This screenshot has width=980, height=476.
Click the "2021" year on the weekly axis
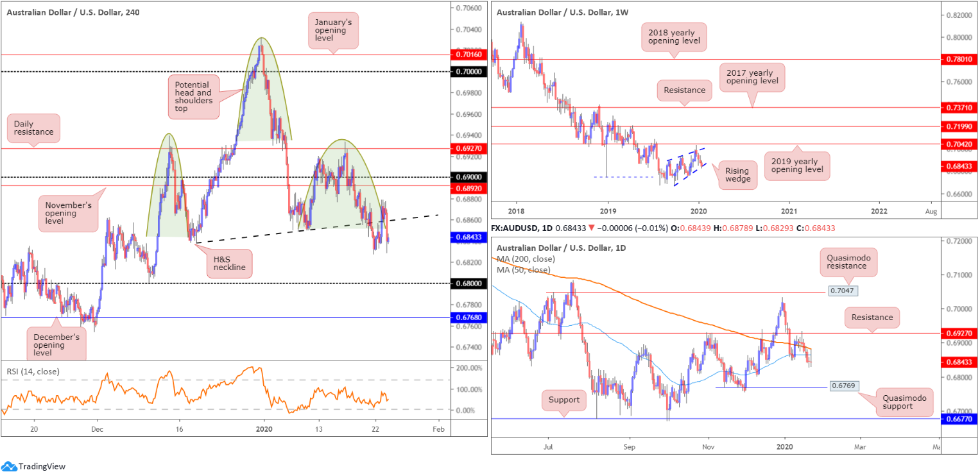pyautogui.click(x=789, y=210)
